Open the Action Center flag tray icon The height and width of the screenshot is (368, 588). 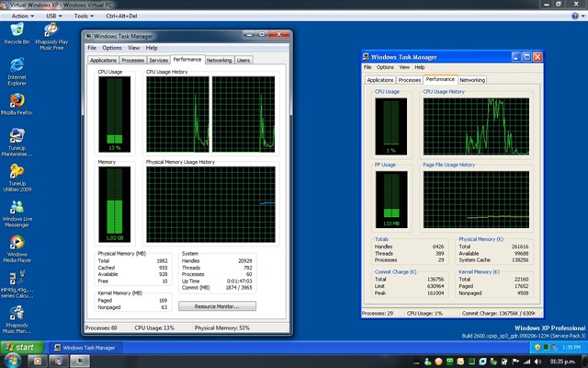coord(516,362)
